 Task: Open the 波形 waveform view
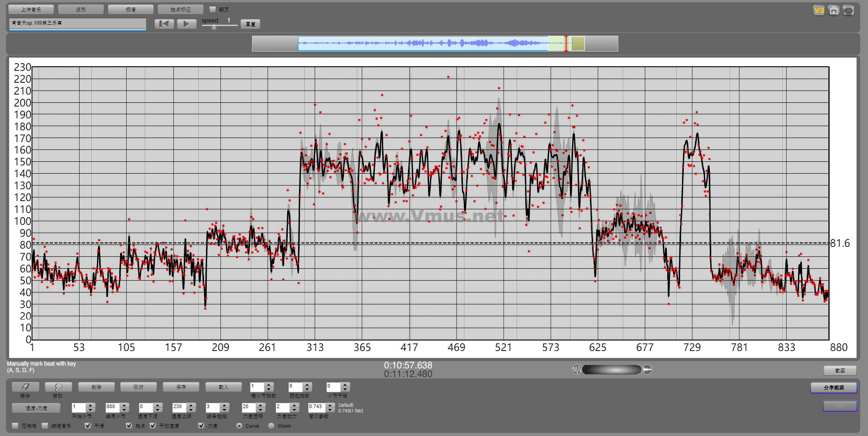click(81, 10)
